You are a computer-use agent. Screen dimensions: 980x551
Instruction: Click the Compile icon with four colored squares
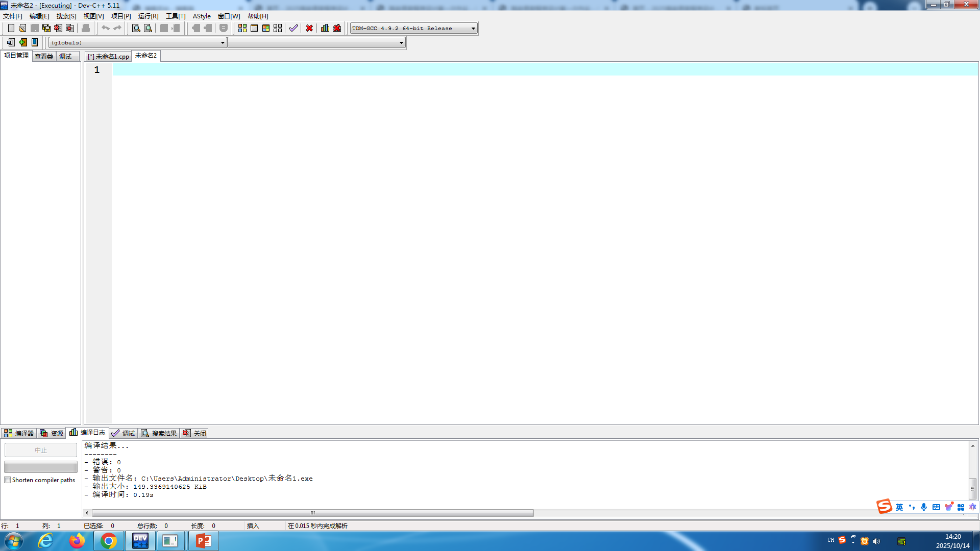[x=242, y=28]
